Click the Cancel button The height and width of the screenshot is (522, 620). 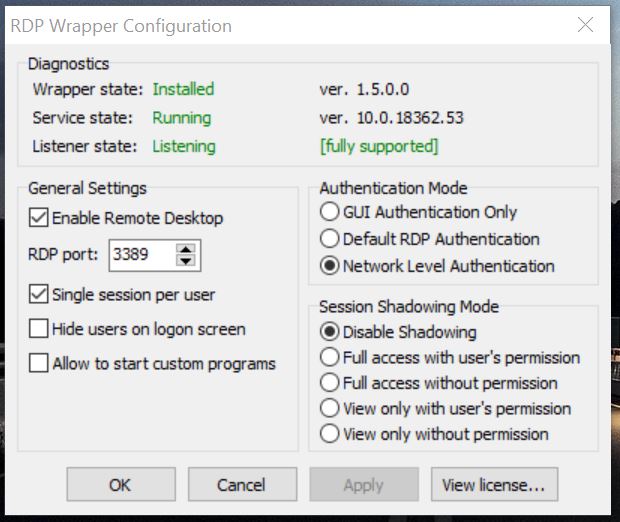[242, 484]
